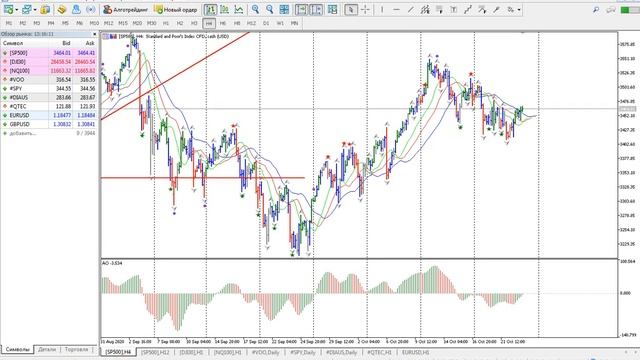Click the Новый ордер button

coord(176,9)
